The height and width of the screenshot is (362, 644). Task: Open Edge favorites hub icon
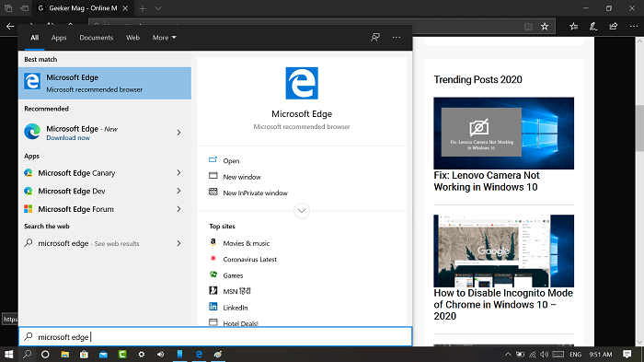pyautogui.click(x=574, y=27)
